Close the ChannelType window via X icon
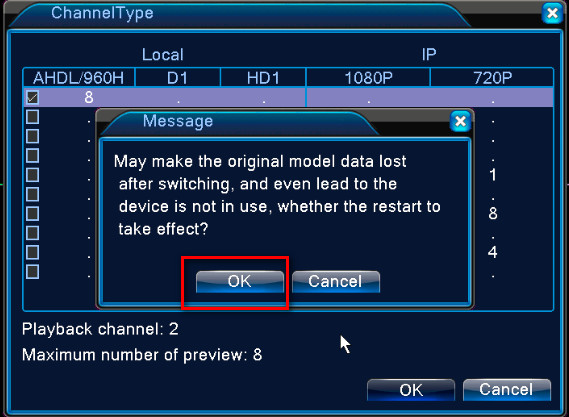Image resolution: width=569 pixels, height=417 pixels. pyautogui.click(x=552, y=14)
